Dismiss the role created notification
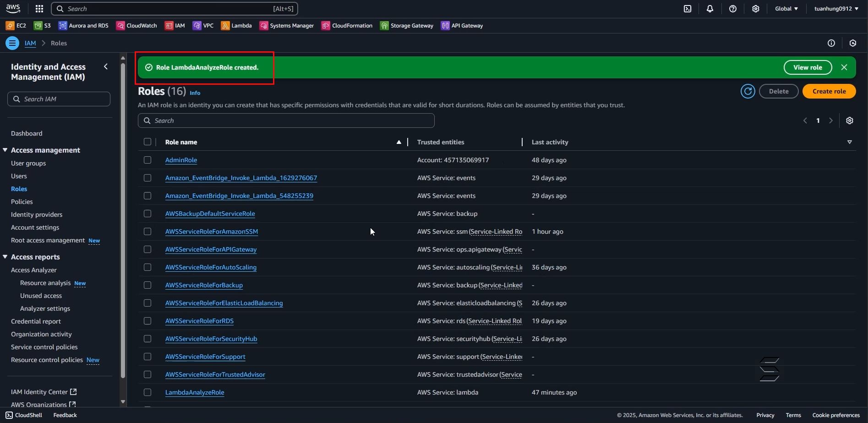Viewport: 868px width, 423px height. [844, 67]
